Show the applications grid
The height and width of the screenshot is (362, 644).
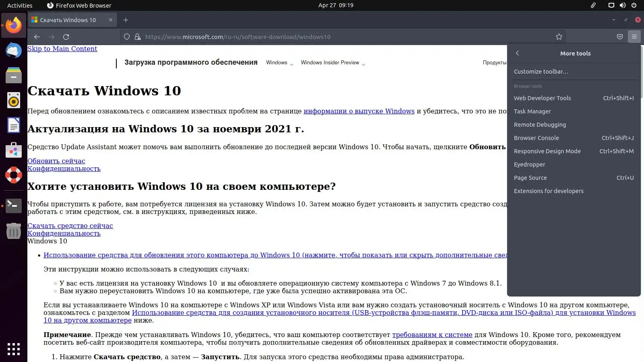pyautogui.click(x=14, y=349)
